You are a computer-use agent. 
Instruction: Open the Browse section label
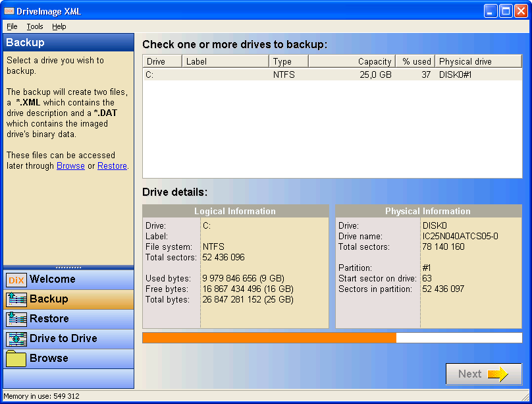coord(49,358)
